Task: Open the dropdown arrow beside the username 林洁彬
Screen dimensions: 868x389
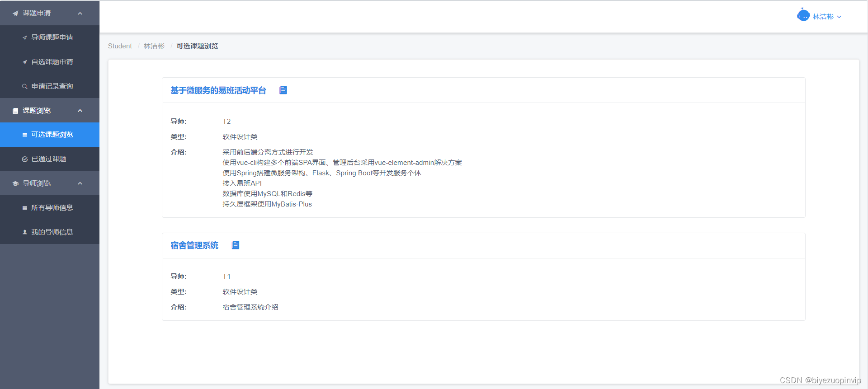Action: [x=839, y=17]
